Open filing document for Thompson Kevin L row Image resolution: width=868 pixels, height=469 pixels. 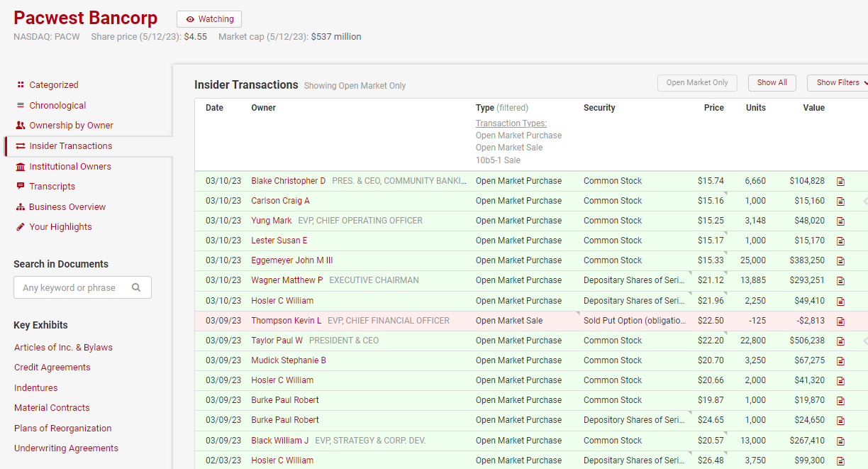pos(840,321)
